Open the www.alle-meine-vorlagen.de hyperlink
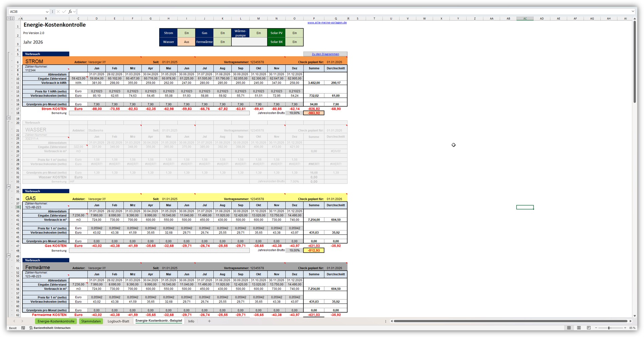Screen dimensions: 644x337 (327, 23)
